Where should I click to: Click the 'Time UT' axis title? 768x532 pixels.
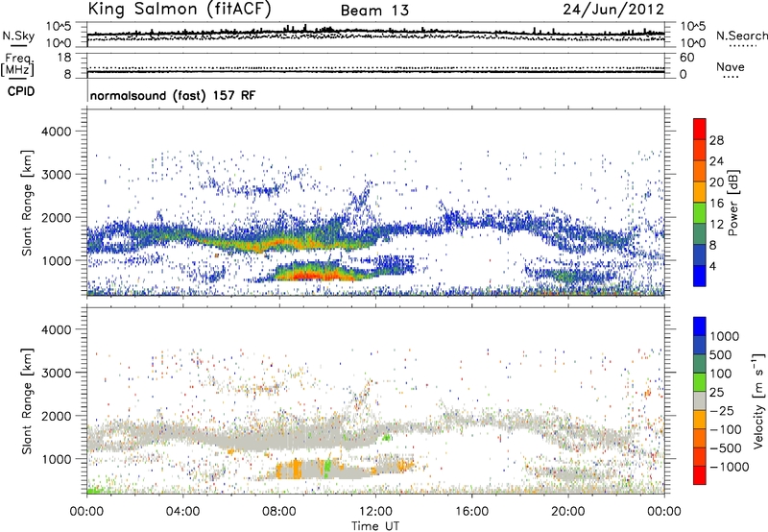375,526
